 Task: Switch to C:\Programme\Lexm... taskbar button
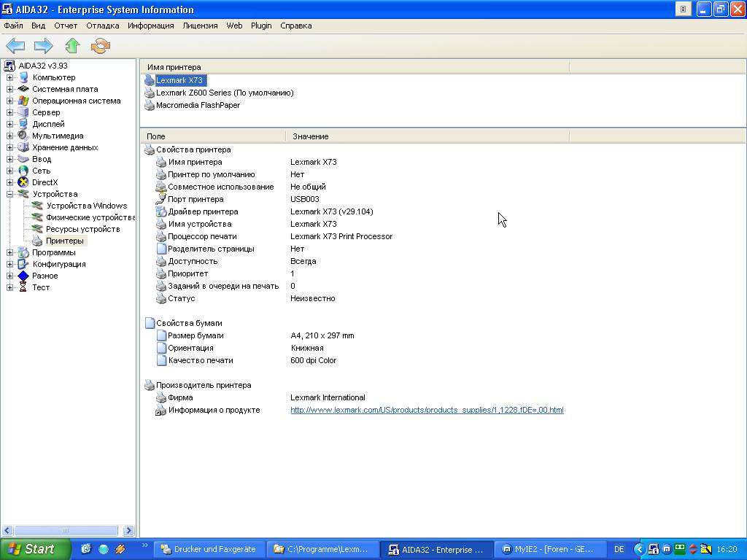(x=322, y=549)
